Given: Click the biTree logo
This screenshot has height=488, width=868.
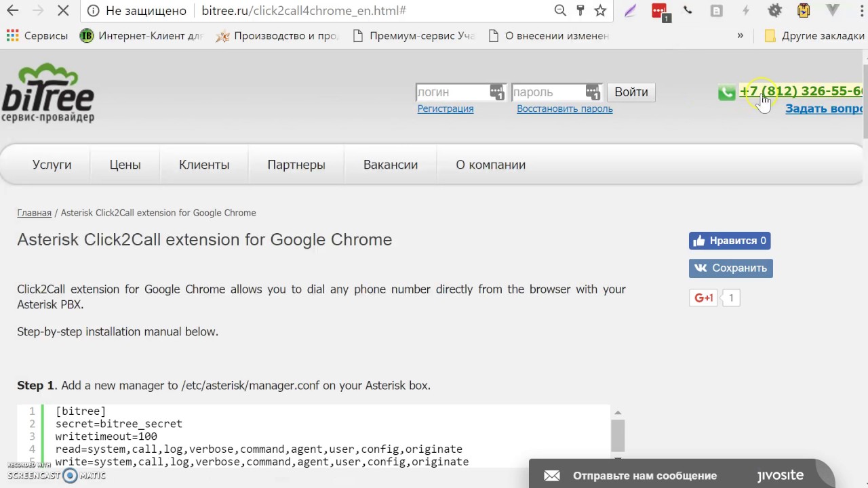Looking at the screenshot, I should (47, 93).
